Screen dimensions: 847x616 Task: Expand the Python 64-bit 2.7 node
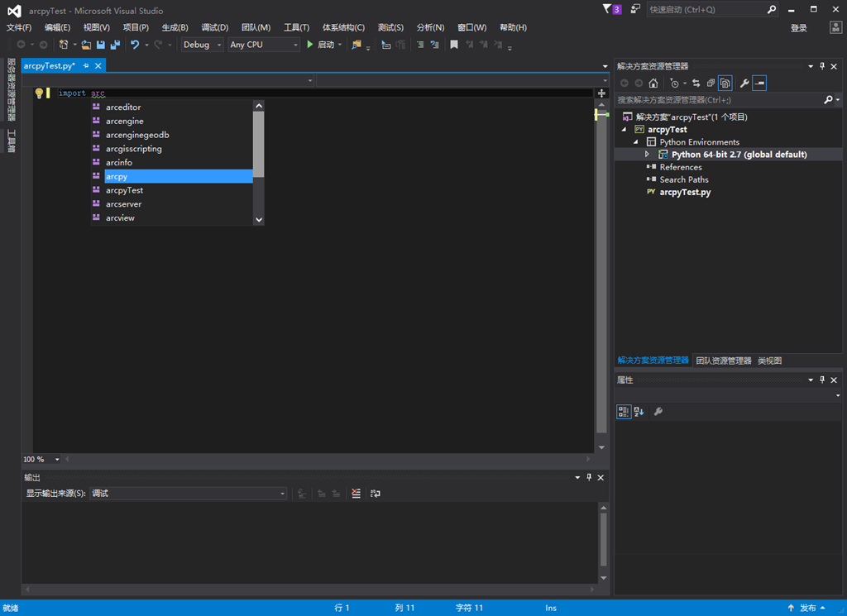click(x=647, y=155)
